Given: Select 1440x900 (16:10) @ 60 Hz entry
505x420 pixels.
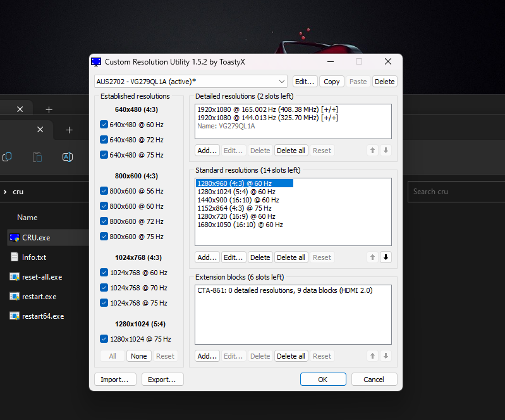Looking at the screenshot, I should [238, 200].
